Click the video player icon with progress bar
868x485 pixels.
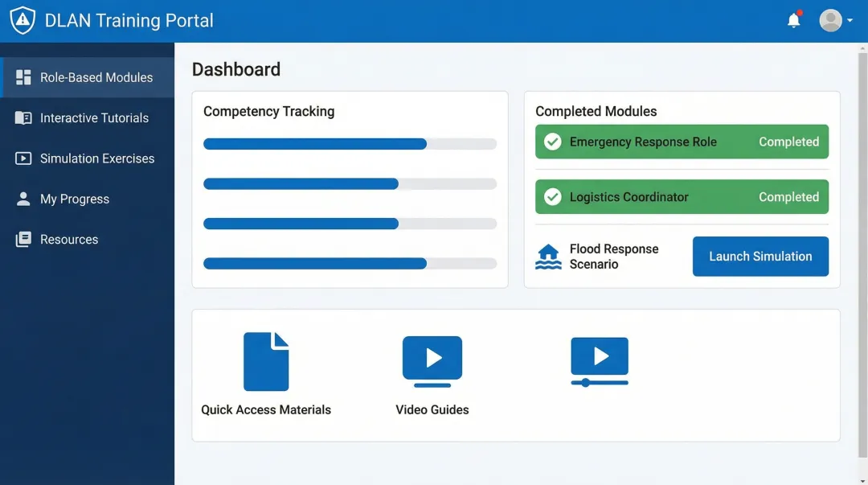click(600, 361)
